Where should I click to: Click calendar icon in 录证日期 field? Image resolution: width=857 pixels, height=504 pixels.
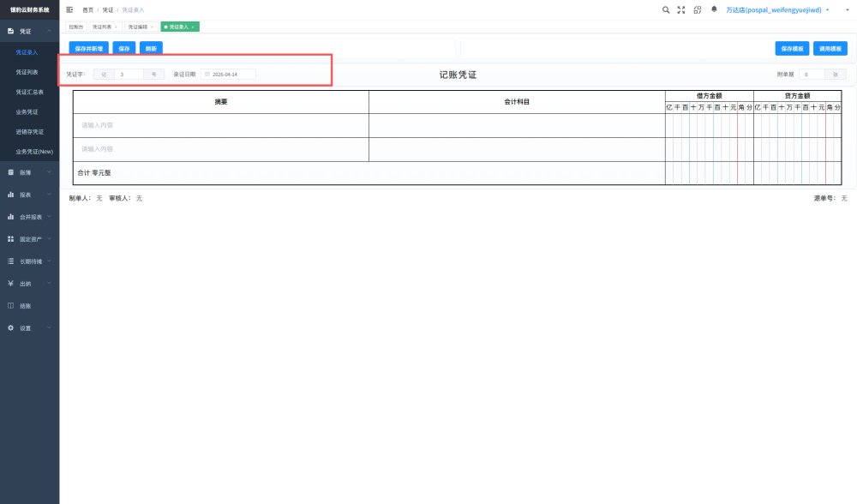(207, 75)
